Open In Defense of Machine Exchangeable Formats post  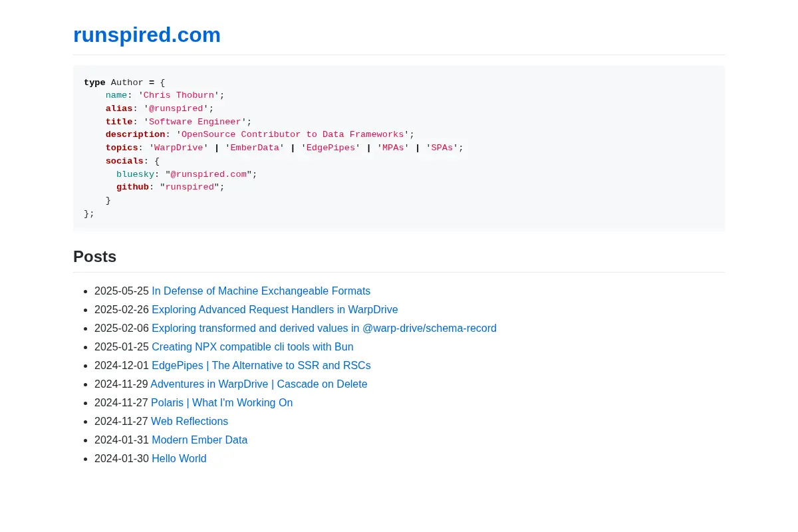point(261,291)
